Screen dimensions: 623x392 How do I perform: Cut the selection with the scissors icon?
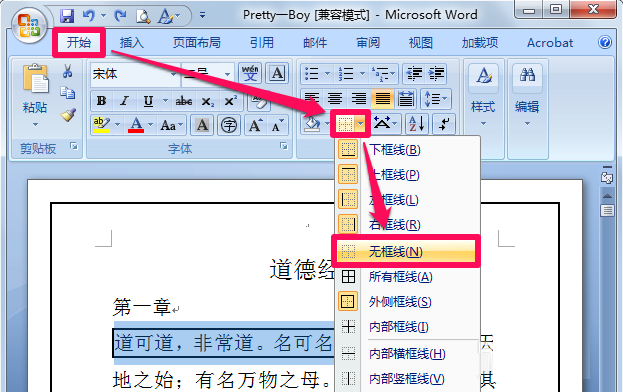(68, 71)
